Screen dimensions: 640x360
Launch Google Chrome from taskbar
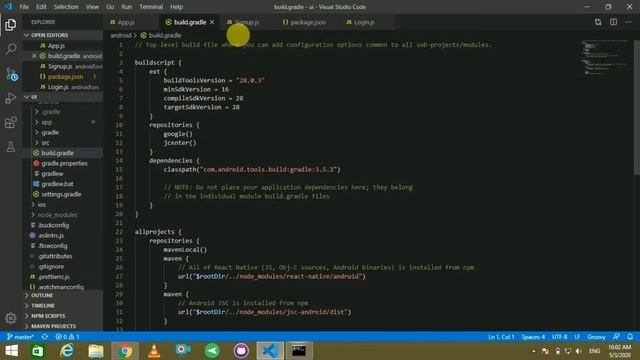(125, 351)
